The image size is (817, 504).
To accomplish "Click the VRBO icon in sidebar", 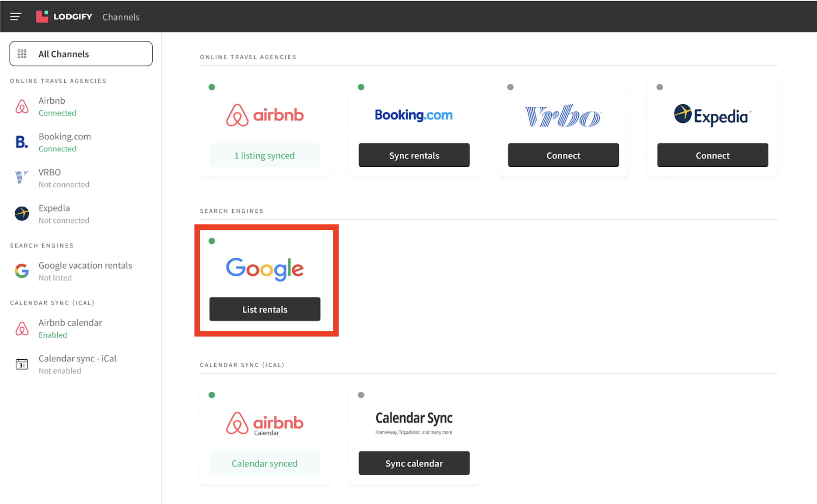I will (x=22, y=177).
